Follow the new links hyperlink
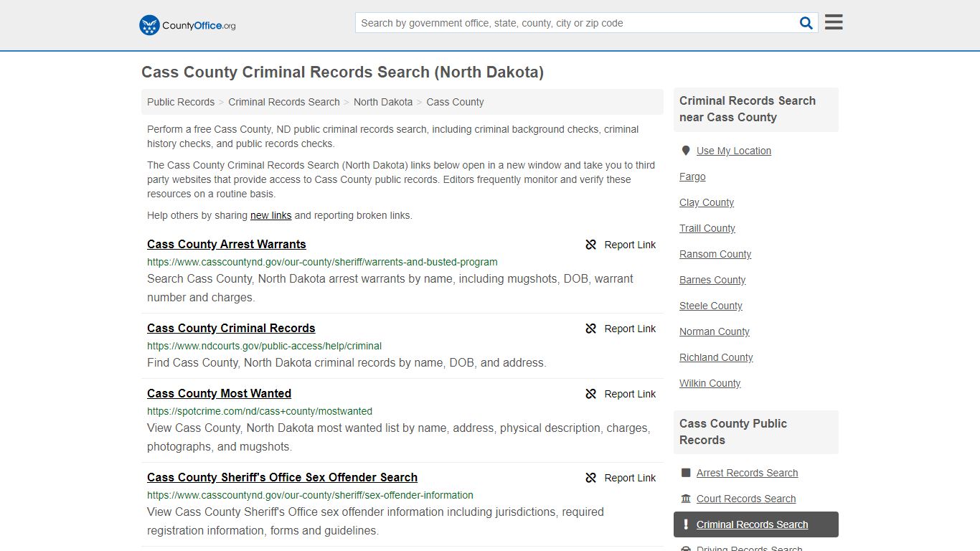Image resolution: width=980 pixels, height=551 pixels. pos(270,215)
